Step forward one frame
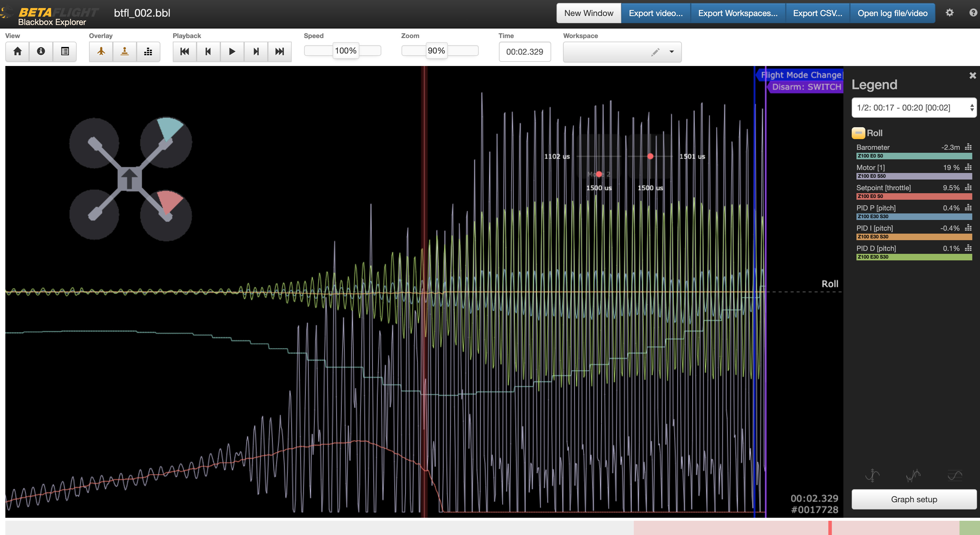 (x=256, y=51)
